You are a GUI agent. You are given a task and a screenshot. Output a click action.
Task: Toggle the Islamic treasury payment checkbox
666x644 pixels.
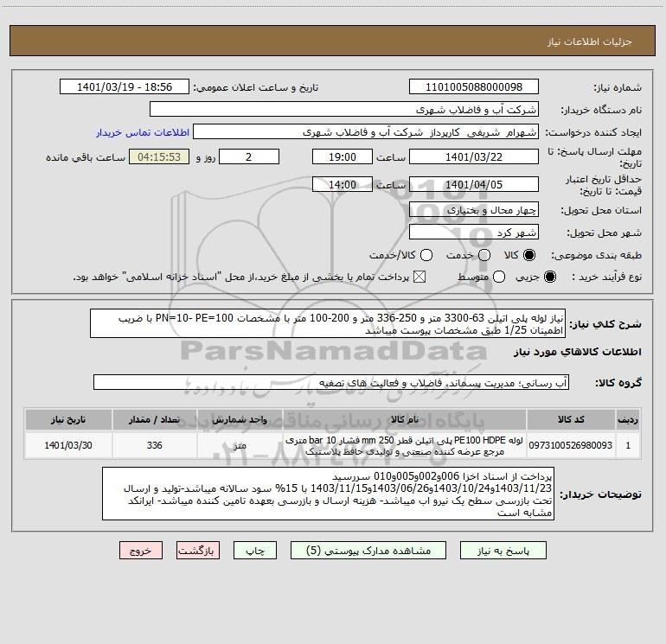coord(419,277)
